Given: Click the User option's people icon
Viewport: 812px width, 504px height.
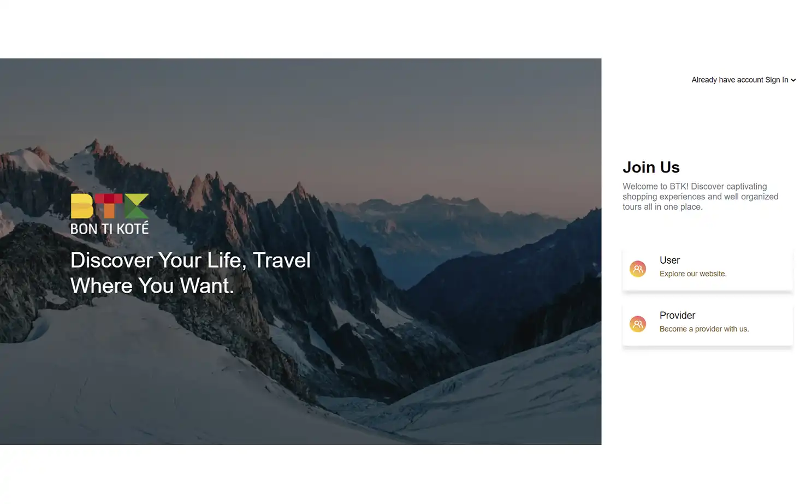Looking at the screenshot, I should tap(637, 269).
